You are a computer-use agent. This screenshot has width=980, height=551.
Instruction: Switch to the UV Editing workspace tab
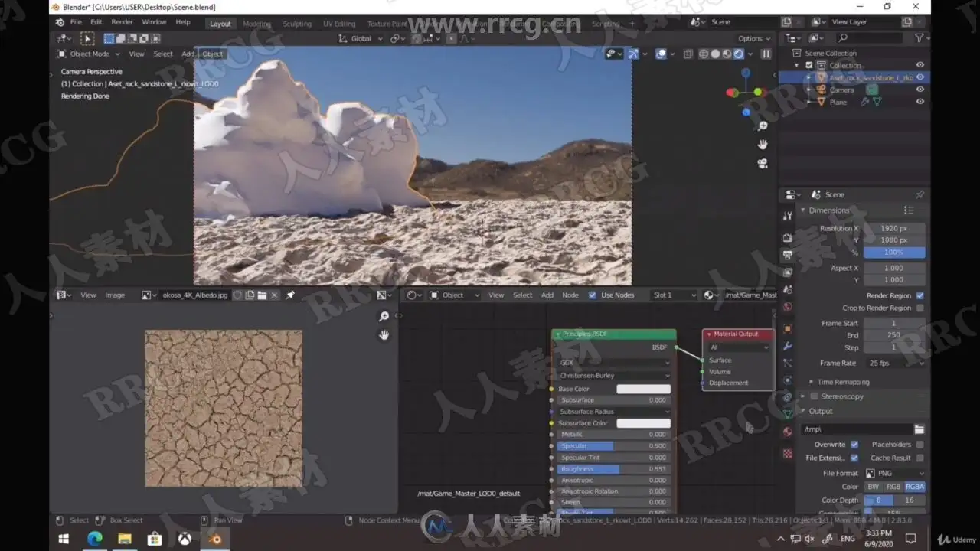point(339,24)
